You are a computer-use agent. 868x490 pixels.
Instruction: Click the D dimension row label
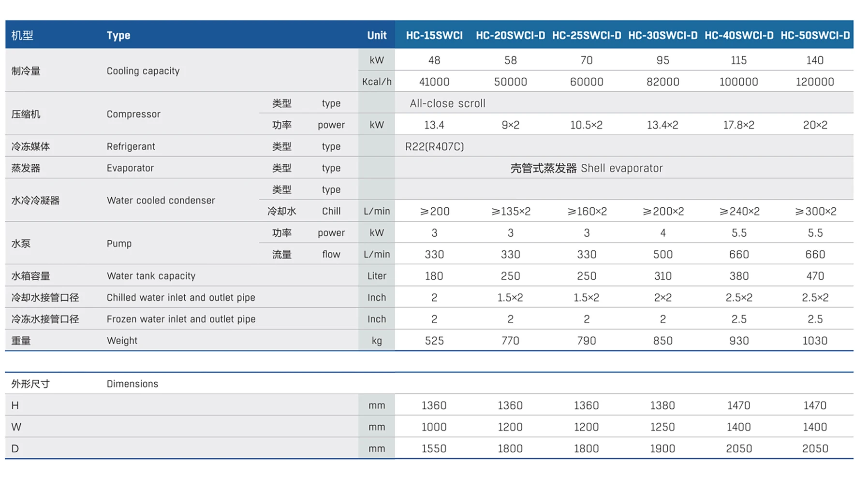pos(15,449)
